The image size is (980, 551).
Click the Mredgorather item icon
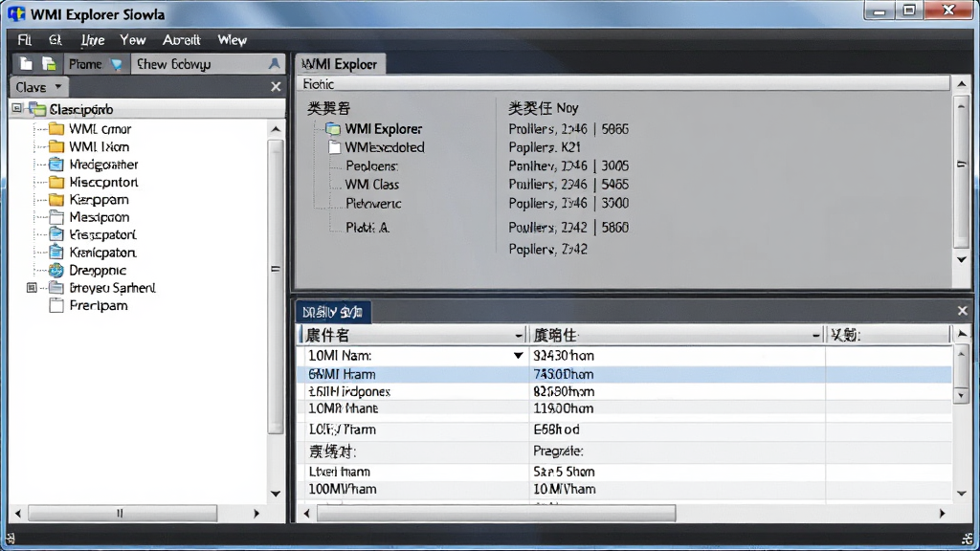(x=56, y=165)
